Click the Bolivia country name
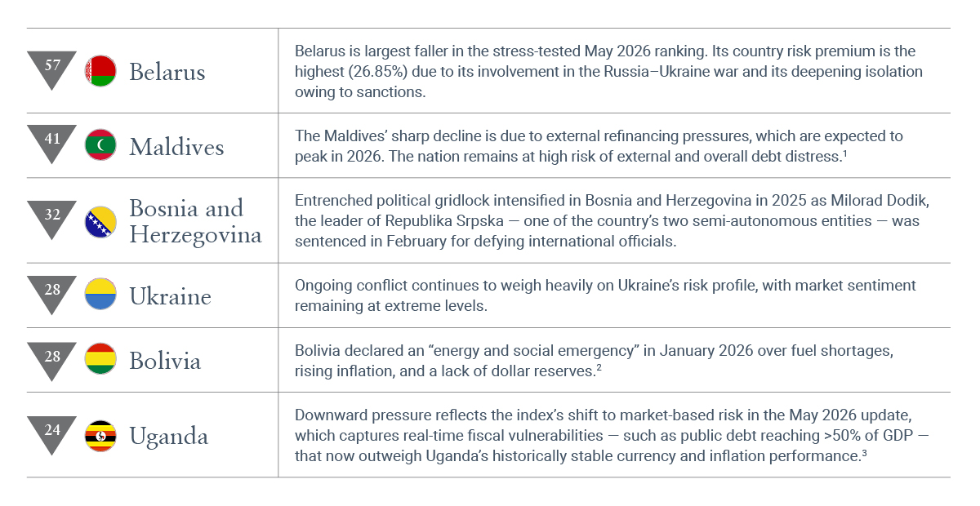 coord(165,361)
